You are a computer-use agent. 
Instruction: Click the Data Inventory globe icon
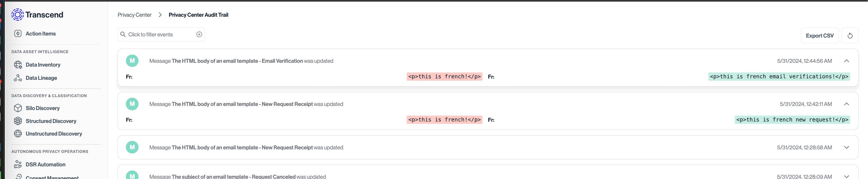[x=18, y=65]
